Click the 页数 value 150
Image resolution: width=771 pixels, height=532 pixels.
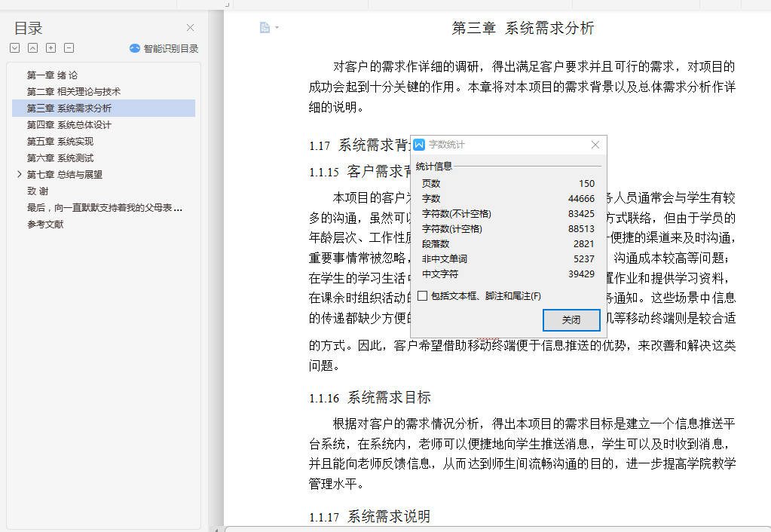(586, 183)
